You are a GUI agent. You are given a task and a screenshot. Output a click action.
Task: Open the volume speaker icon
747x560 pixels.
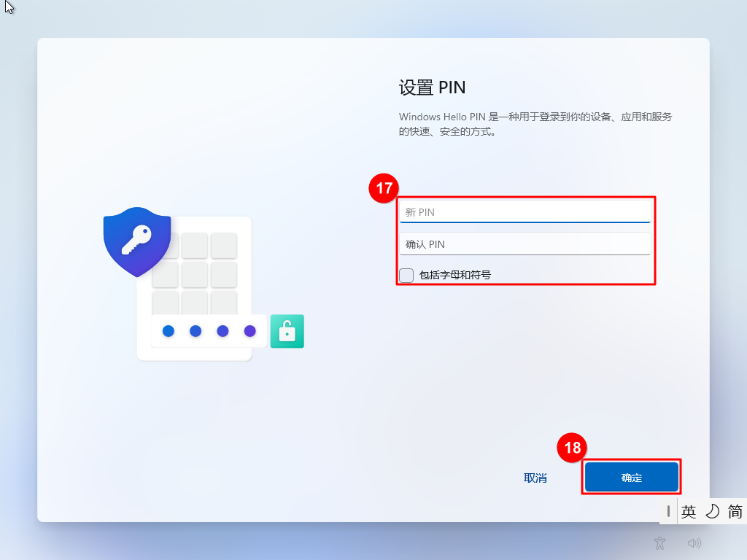click(694, 542)
